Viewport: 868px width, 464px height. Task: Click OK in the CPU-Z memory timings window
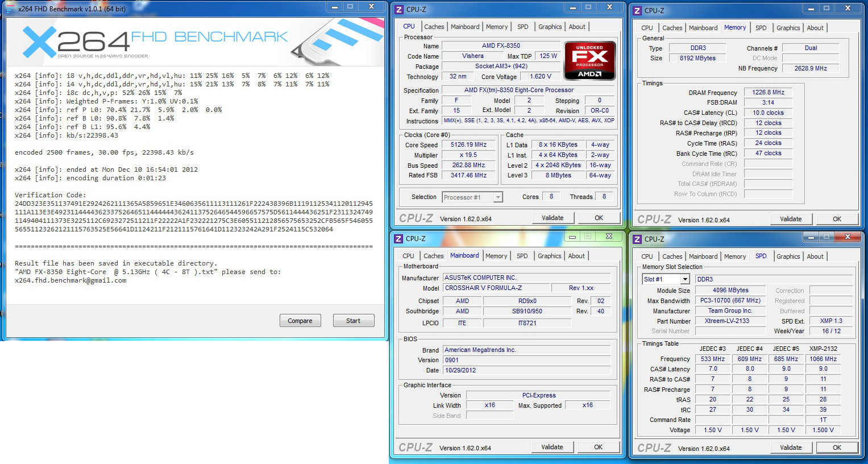point(837,219)
